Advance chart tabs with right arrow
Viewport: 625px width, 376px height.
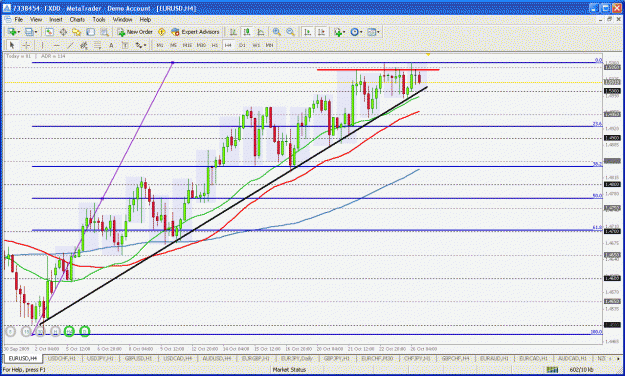coord(619,358)
